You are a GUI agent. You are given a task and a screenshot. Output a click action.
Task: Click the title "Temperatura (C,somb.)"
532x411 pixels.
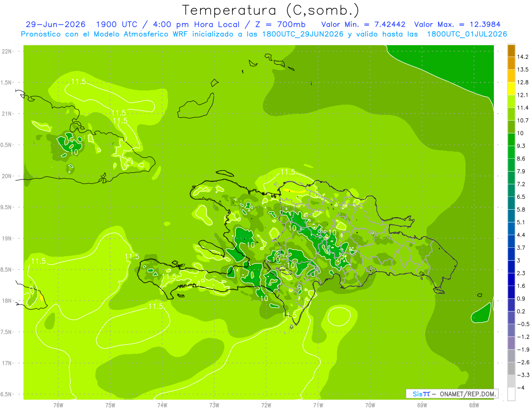pos(271,10)
